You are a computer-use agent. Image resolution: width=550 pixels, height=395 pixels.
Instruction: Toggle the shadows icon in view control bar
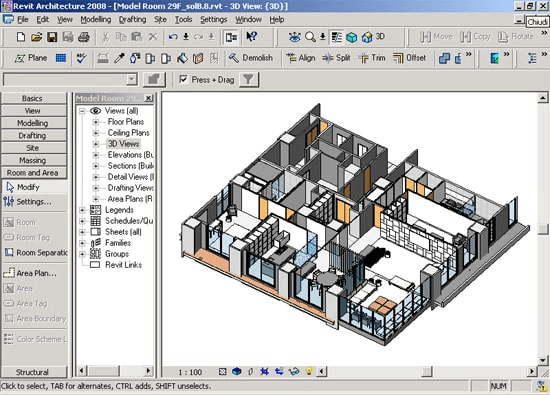250,371
